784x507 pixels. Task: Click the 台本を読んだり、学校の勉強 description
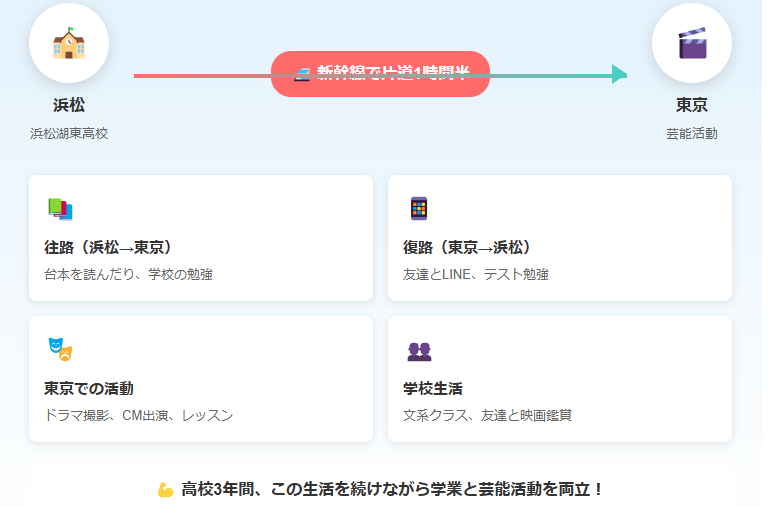click(x=128, y=274)
